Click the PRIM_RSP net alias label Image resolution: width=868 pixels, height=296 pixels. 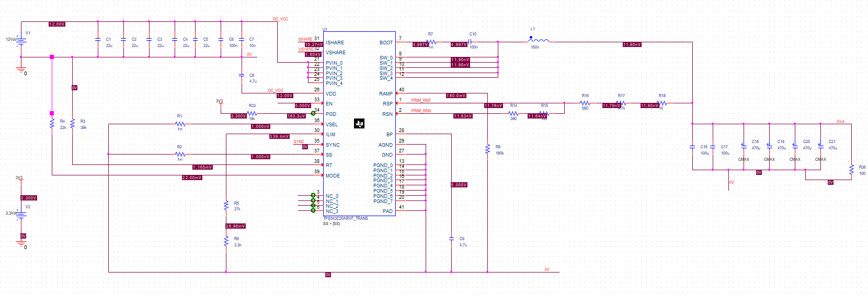(x=421, y=100)
